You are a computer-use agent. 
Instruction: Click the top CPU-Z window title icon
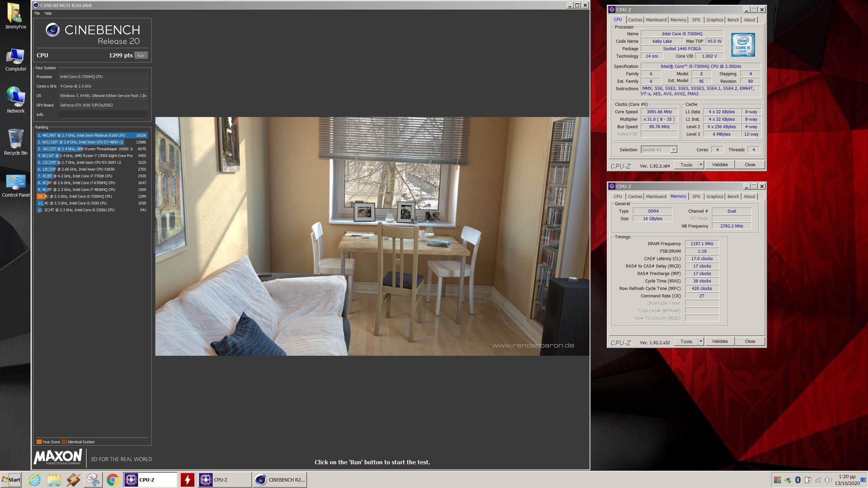612,9
